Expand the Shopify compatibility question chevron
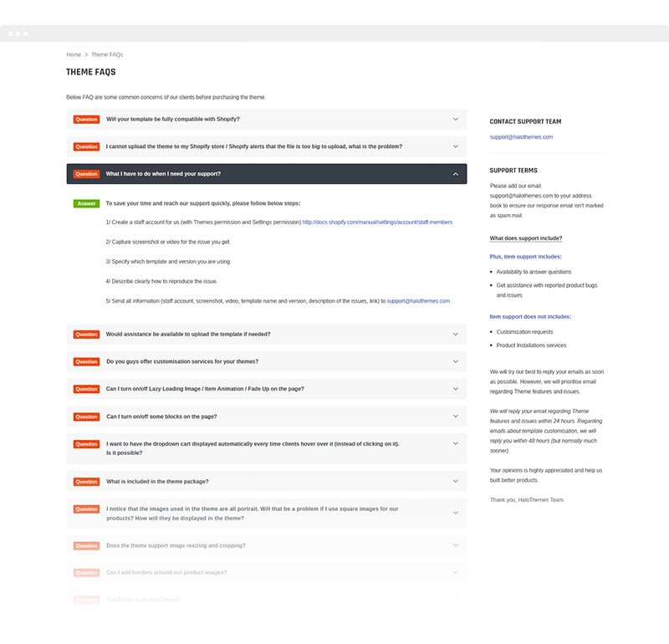 coord(455,120)
